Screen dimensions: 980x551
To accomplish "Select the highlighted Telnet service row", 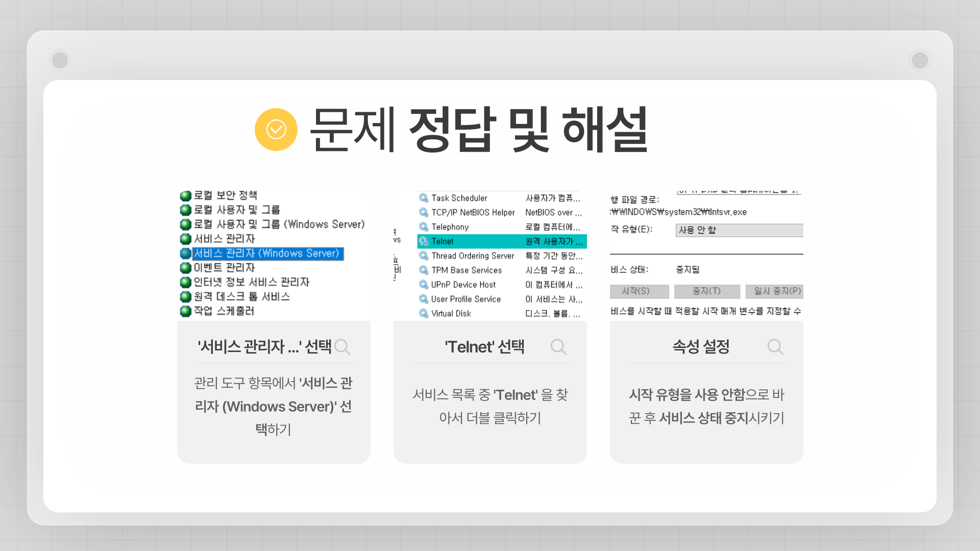I will click(x=502, y=241).
